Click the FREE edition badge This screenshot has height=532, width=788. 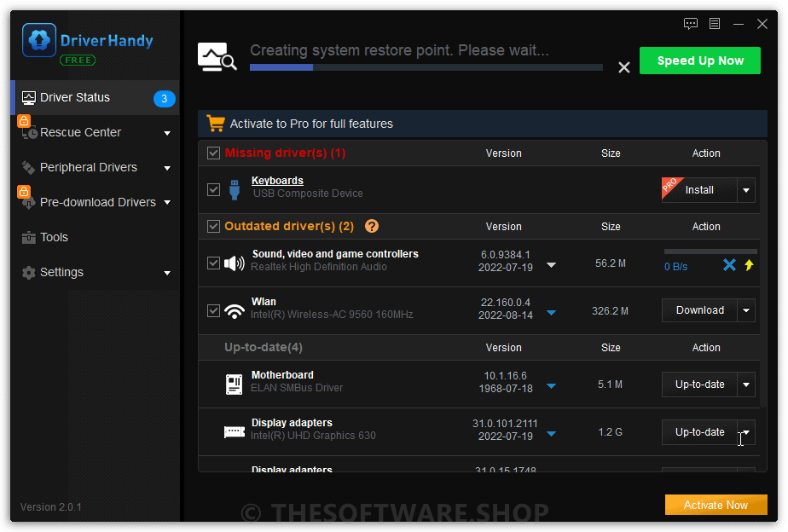[78, 61]
